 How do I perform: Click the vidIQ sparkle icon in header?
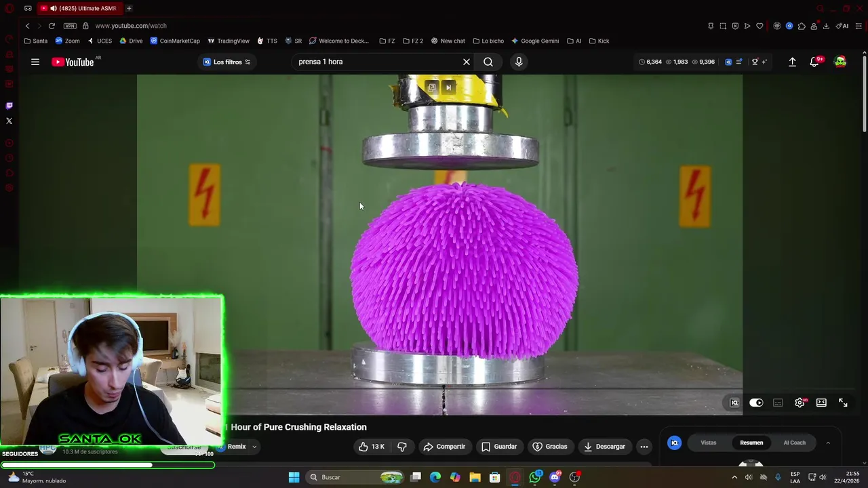pyautogui.click(x=764, y=62)
